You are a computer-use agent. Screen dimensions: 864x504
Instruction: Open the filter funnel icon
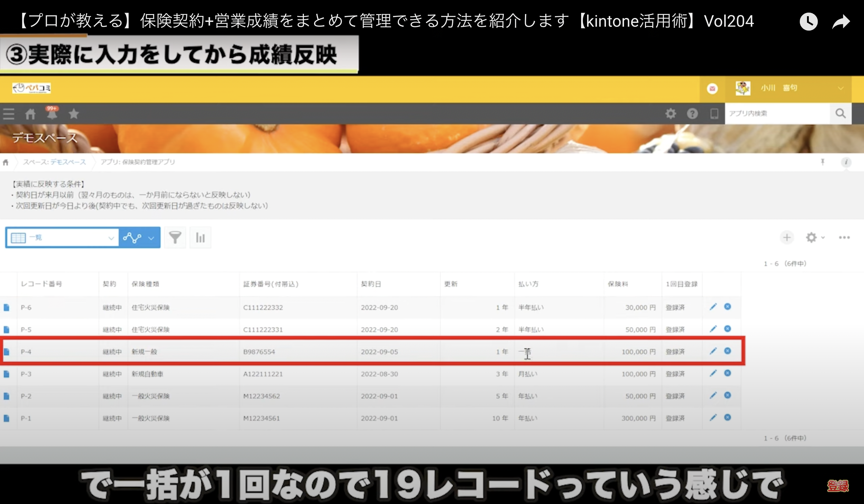click(175, 237)
